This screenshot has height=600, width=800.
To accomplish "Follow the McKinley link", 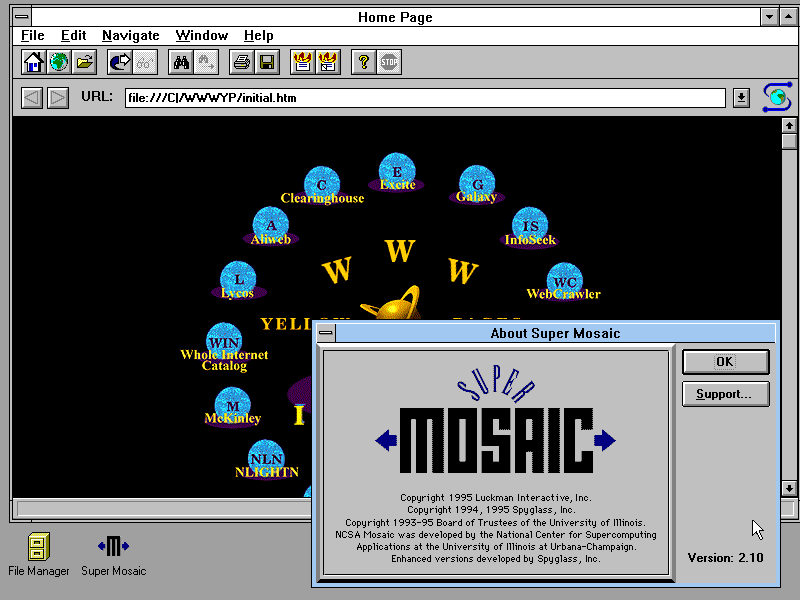I will [233, 407].
